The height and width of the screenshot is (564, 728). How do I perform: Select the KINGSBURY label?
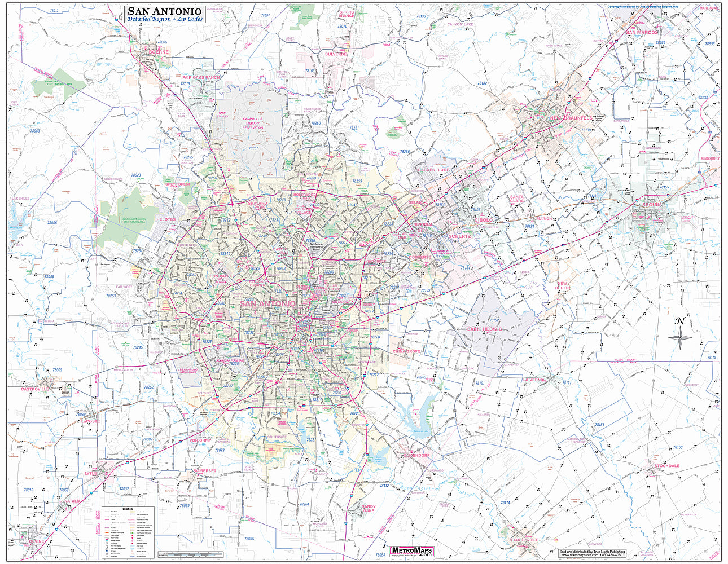[710, 159]
